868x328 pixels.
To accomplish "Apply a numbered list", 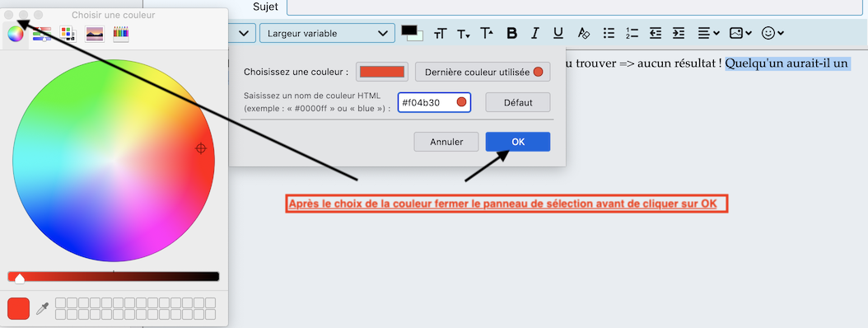I will tap(632, 33).
